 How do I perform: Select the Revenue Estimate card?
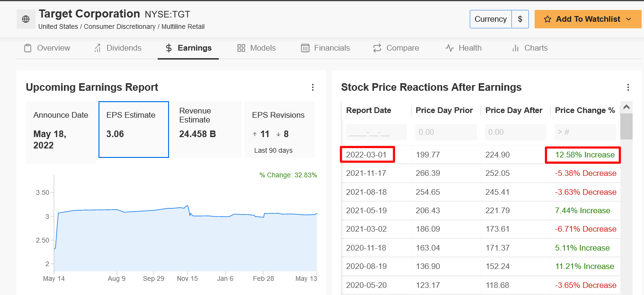click(x=206, y=129)
